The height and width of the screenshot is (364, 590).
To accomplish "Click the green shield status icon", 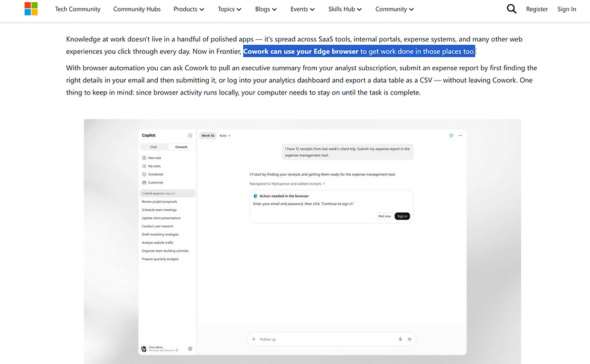I will (x=451, y=135).
